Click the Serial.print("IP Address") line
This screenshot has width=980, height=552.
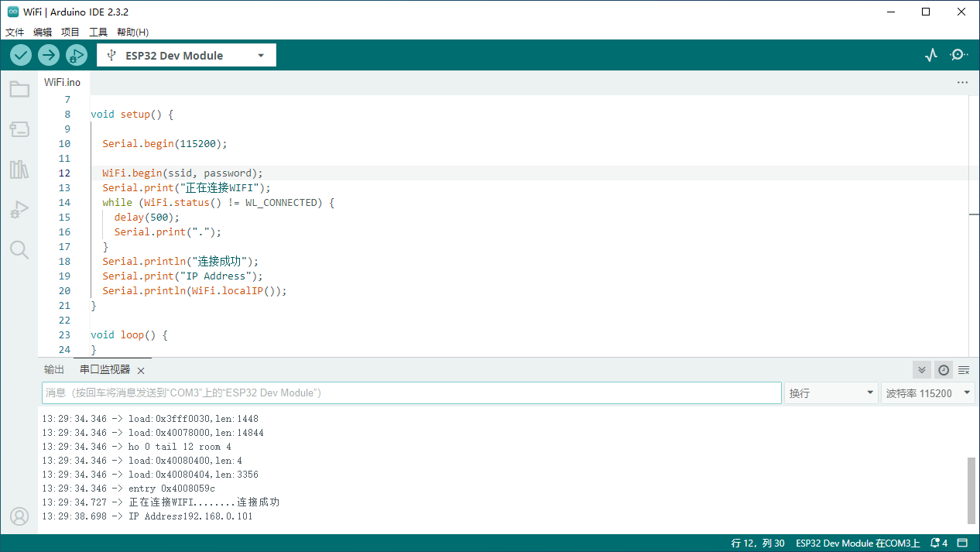(183, 276)
